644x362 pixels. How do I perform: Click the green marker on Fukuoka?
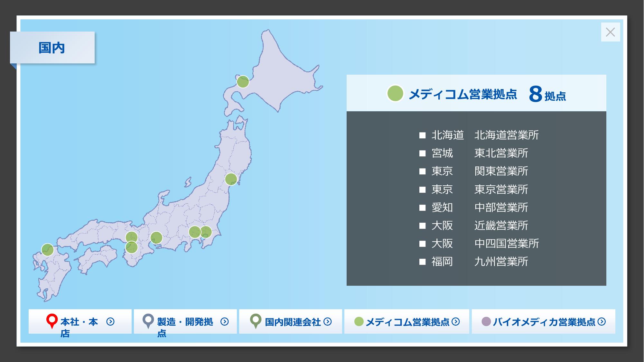click(x=48, y=250)
